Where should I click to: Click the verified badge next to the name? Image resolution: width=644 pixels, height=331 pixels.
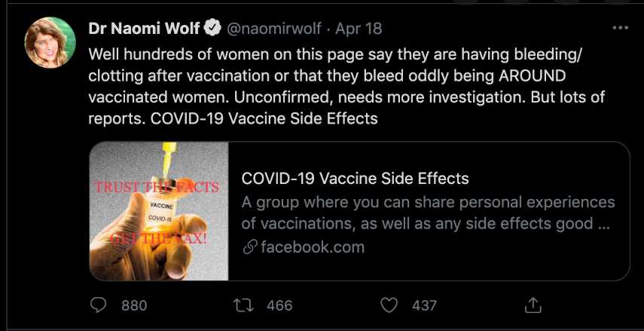click(x=212, y=29)
